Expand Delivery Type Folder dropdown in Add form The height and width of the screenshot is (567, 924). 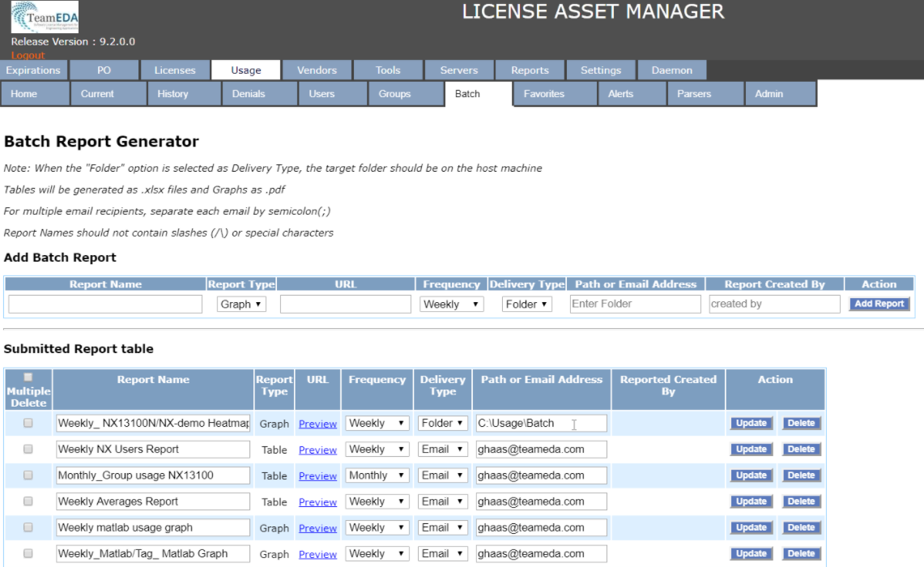[x=526, y=305]
